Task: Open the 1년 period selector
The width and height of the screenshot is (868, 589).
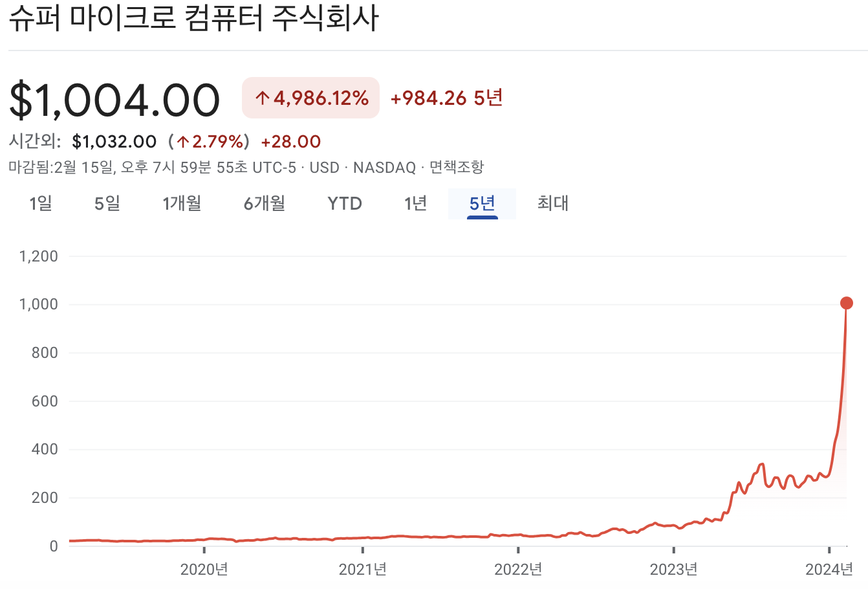Action: click(415, 203)
